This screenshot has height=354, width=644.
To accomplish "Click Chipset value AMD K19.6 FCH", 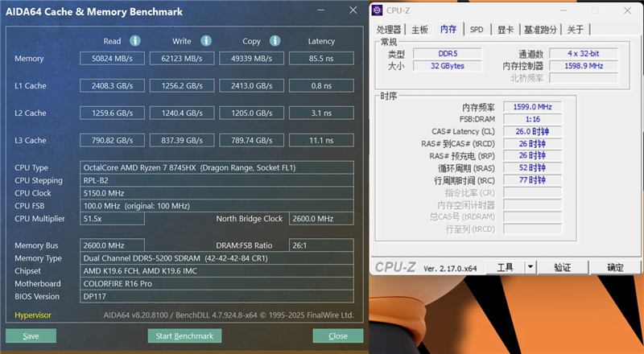I will tap(217, 270).
